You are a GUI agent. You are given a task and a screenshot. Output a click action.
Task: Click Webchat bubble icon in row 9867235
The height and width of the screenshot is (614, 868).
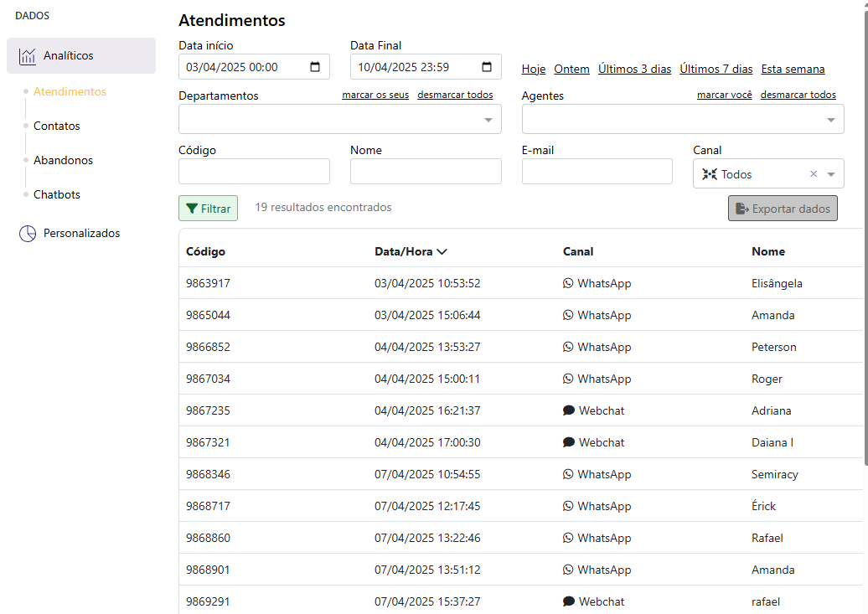pyautogui.click(x=569, y=411)
